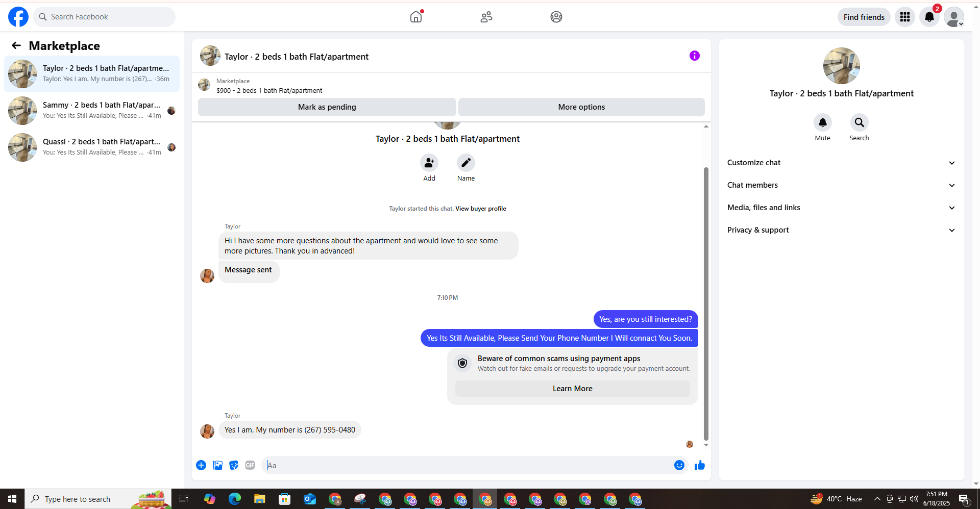Click Taylor's phone number message
Image resolution: width=980 pixels, height=509 pixels.
tap(290, 430)
